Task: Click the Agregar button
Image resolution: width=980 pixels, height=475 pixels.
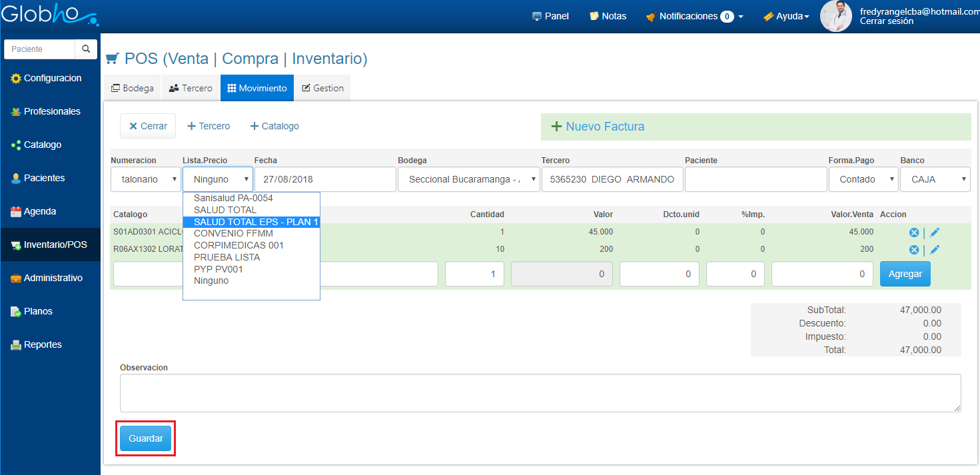Action: (x=905, y=274)
